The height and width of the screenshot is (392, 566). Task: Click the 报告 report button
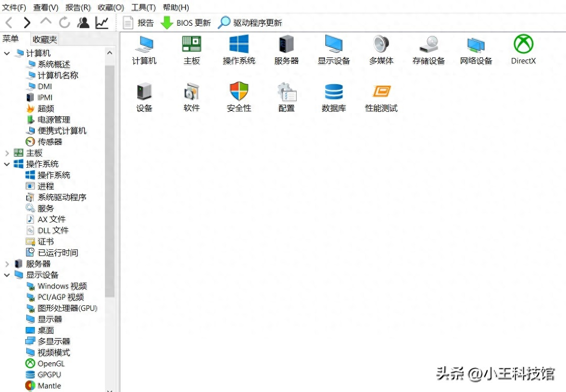pos(140,22)
